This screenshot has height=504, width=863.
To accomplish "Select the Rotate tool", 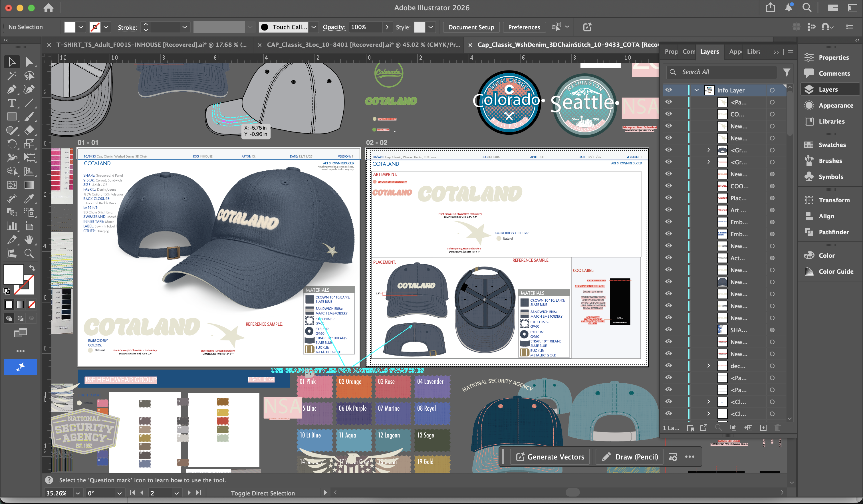I will (x=12, y=144).
